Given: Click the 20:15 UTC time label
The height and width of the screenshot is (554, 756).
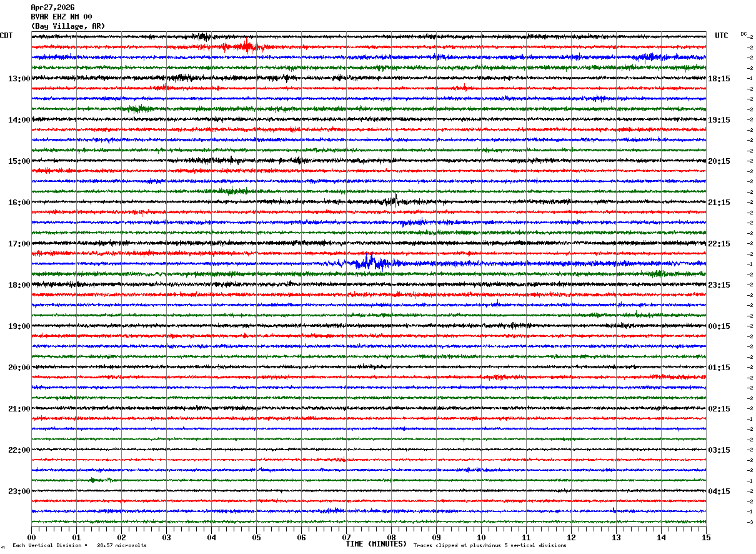Looking at the screenshot, I should point(719,161).
